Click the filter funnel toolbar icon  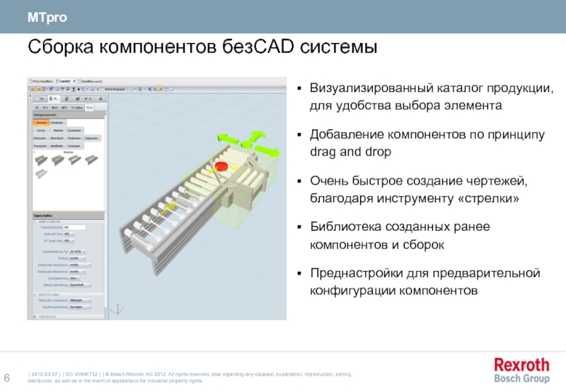(x=132, y=89)
